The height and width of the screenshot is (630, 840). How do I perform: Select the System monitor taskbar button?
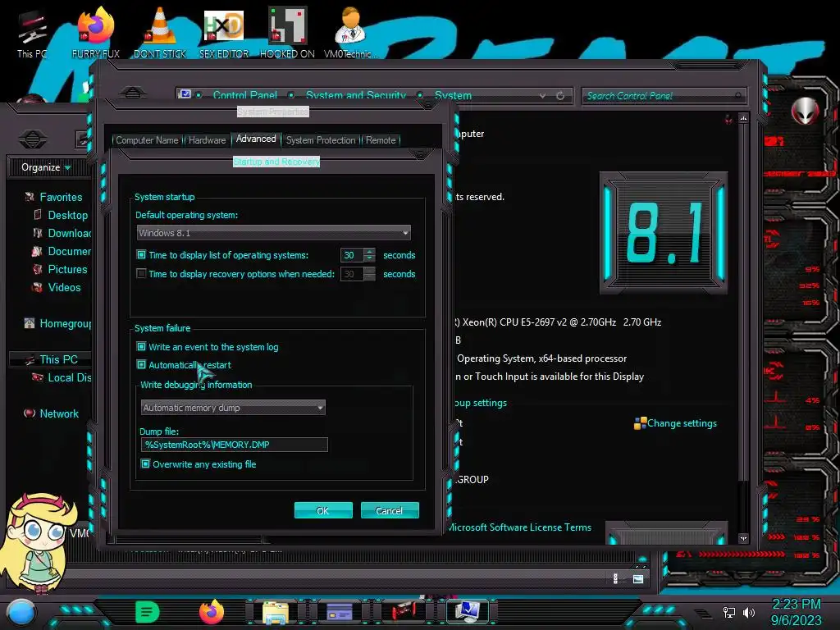tap(468, 612)
